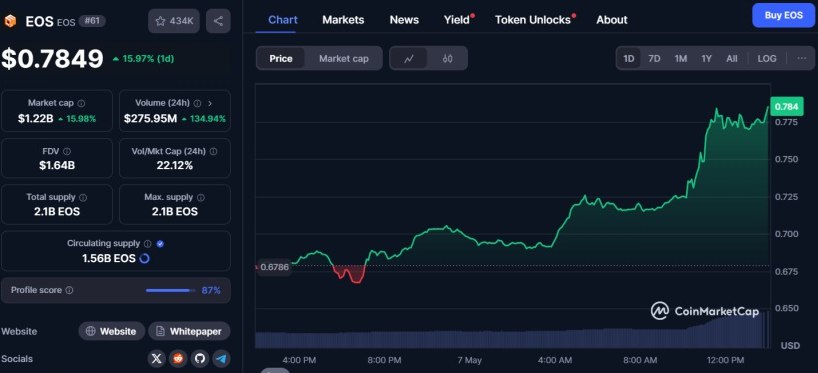
Task: Toggle chart to Price view
Action: pyautogui.click(x=281, y=58)
